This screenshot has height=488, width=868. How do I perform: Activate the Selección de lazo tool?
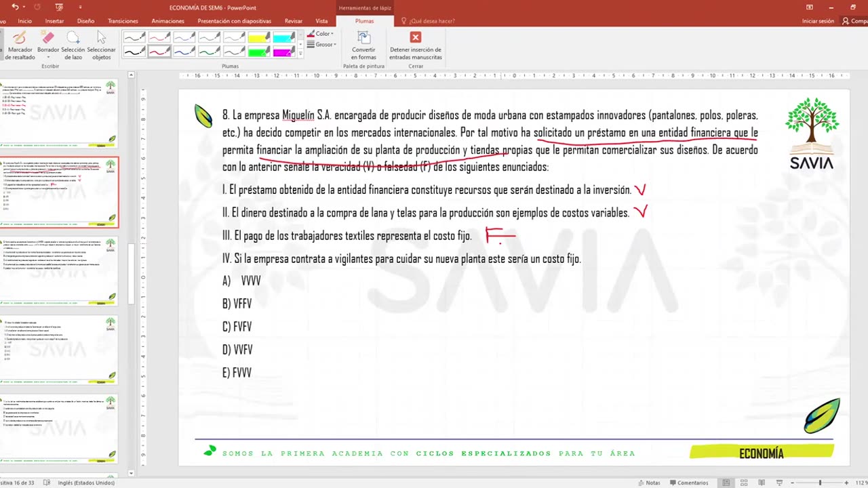73,45
